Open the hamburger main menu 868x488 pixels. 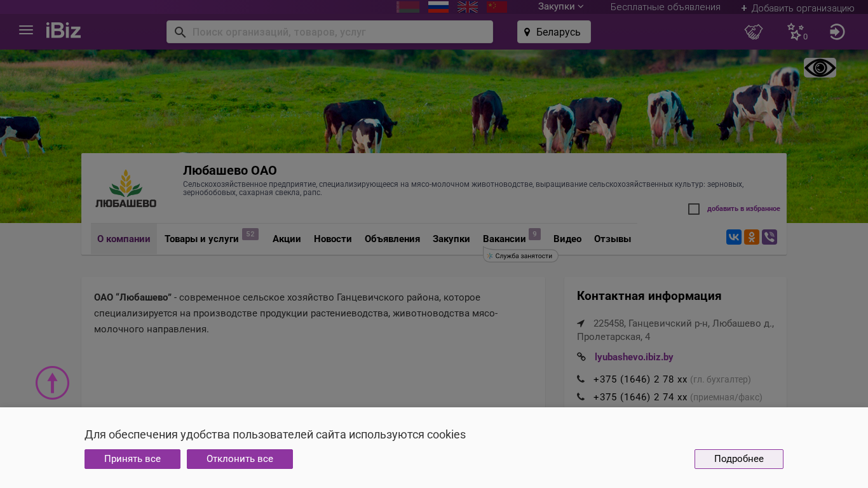tap(26, 30)
